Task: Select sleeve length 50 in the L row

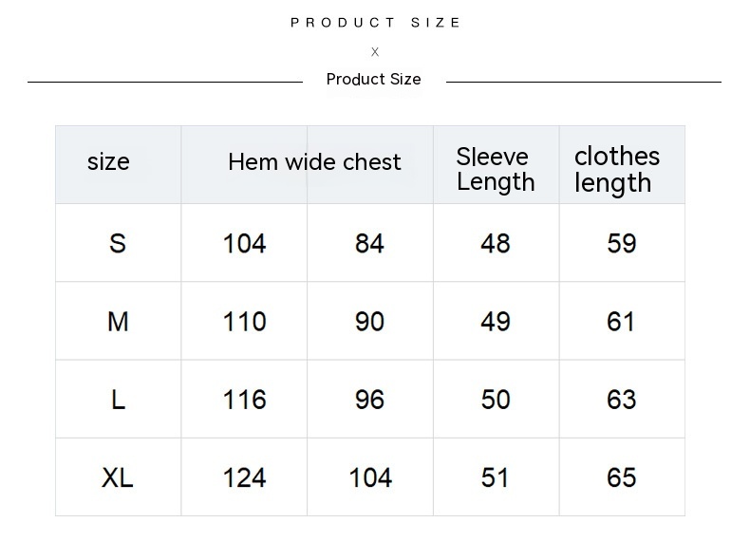Action: [x=496, y=400]
